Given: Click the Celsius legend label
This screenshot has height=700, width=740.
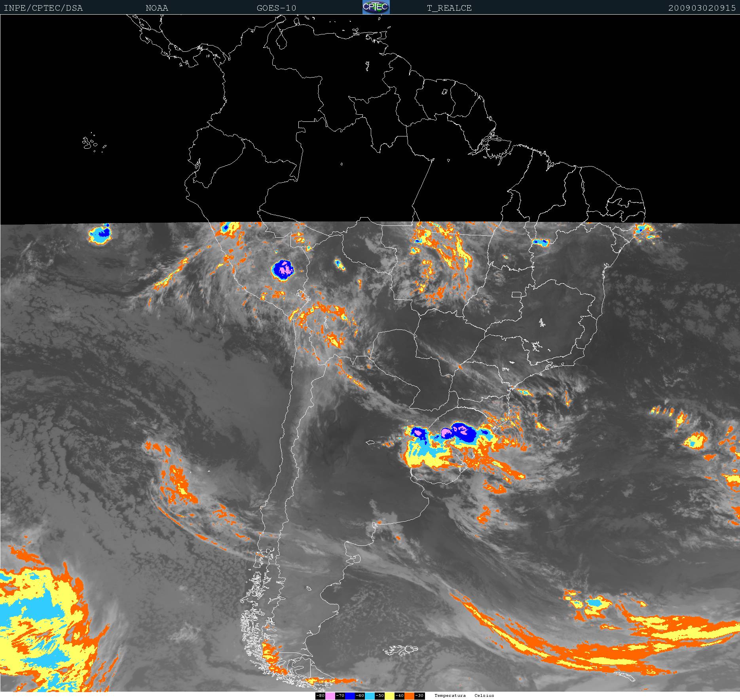Looking at the screenshot, I should tap(484, 695).
